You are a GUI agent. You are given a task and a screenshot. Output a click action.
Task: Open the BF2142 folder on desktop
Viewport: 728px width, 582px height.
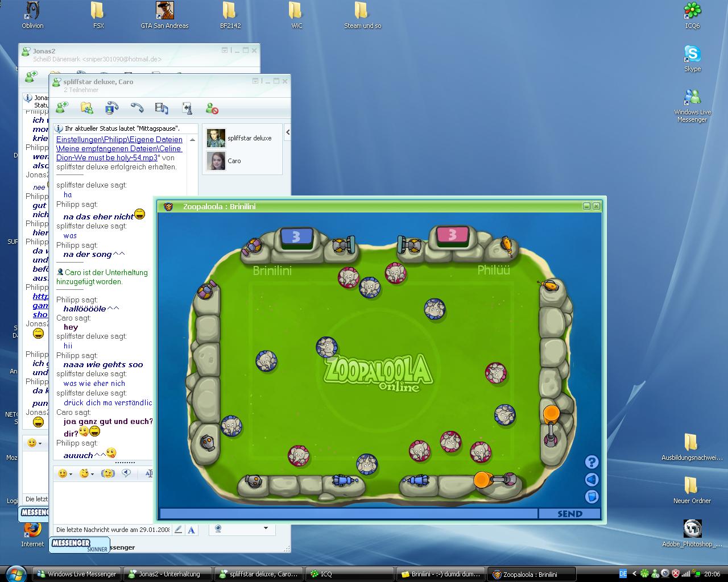[x=230, y=15]
